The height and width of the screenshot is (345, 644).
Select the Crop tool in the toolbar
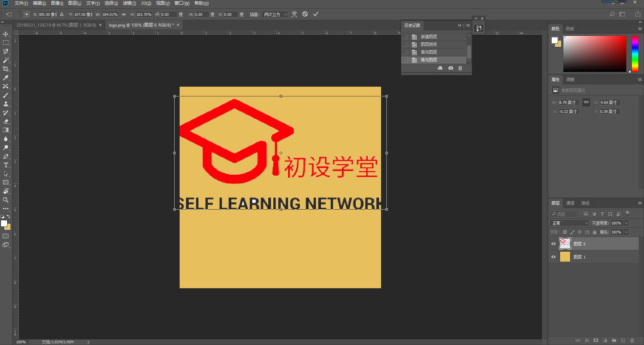coord(6,69)
